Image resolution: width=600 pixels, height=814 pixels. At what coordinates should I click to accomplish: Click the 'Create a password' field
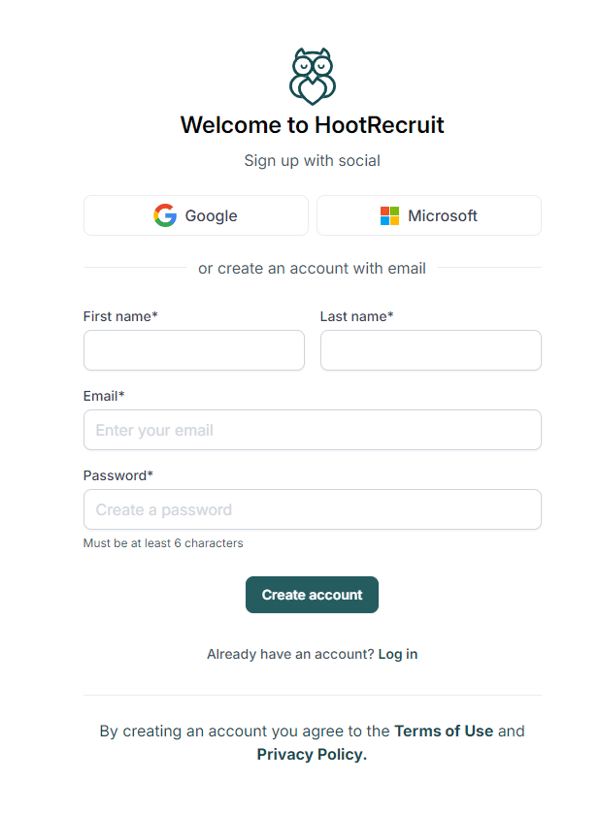coord(312,509)
